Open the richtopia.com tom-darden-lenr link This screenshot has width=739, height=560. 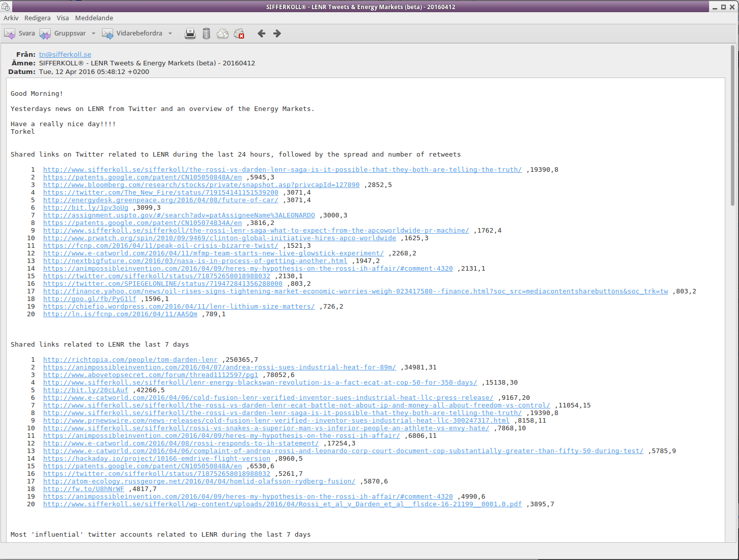[x=130, y=360]
